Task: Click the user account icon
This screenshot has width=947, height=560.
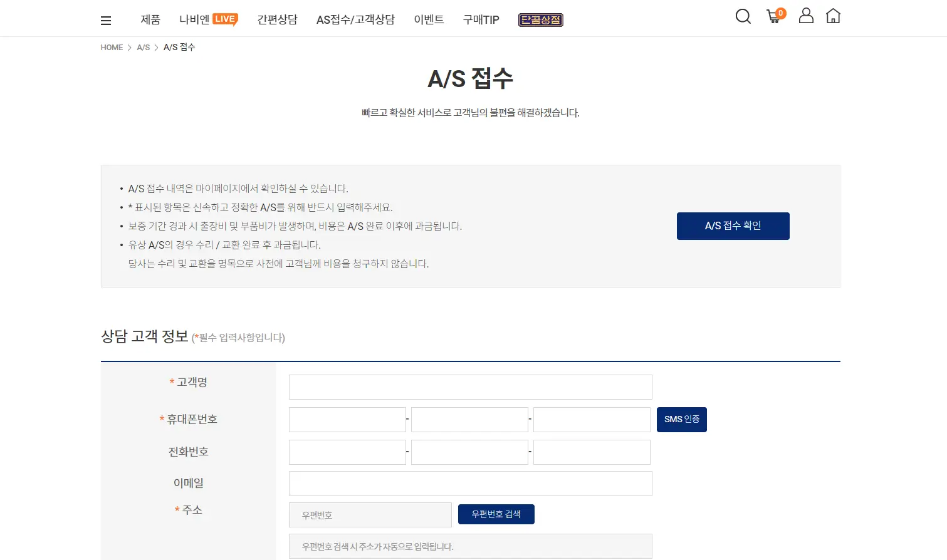Action: [806, 16]
